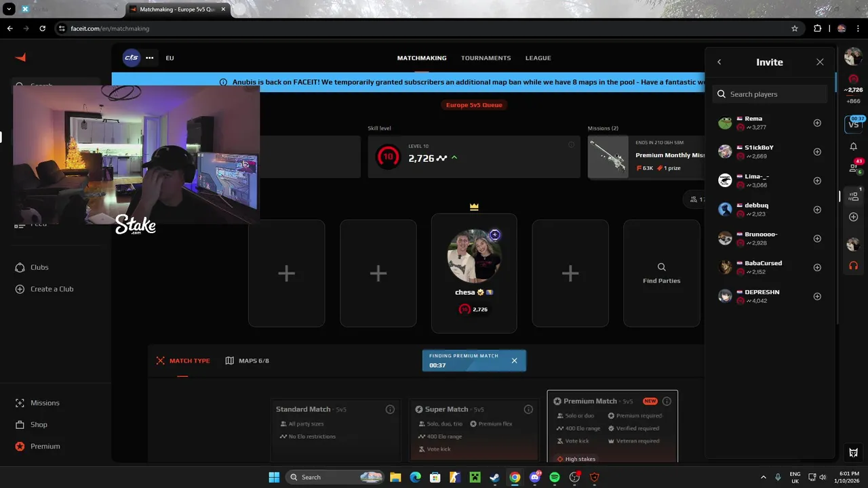Click the bottom-right FACEIT rail icon
868x488 pixels.
[x=853, y=453]
